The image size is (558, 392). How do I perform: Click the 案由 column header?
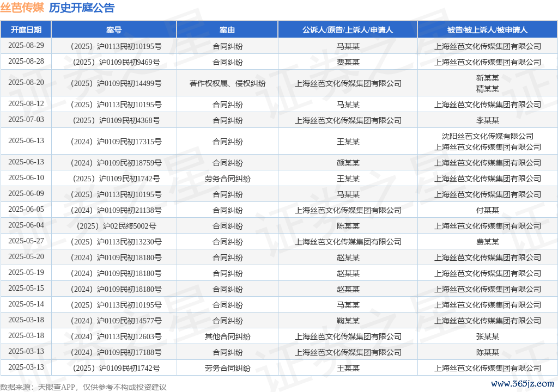click(x=227, y=30)
